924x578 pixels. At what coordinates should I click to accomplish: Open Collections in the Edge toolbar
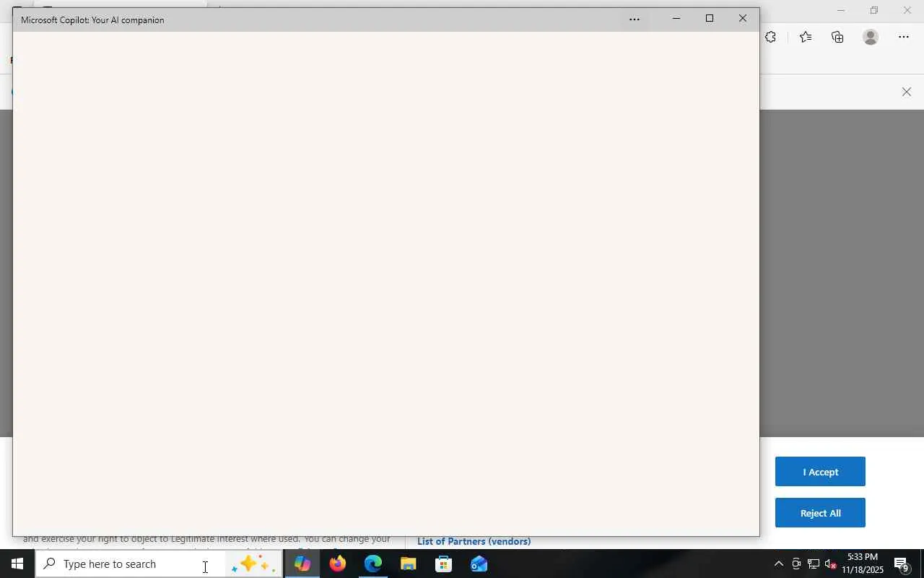[837, 37]
